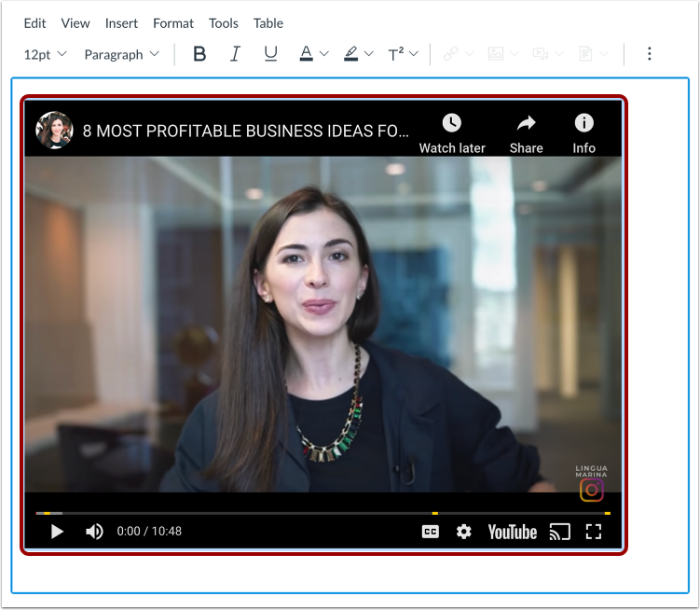Click the Share arrow icon
700x610 pixels.
tap(527, 123)
